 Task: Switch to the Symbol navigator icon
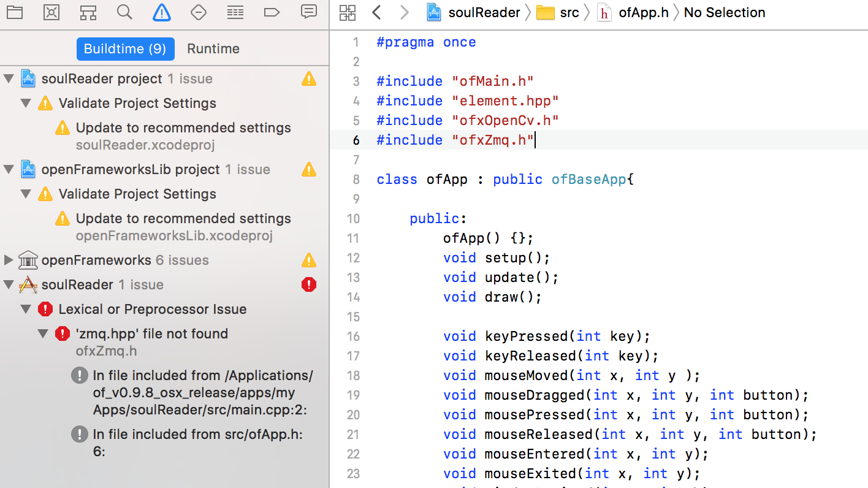88,12
